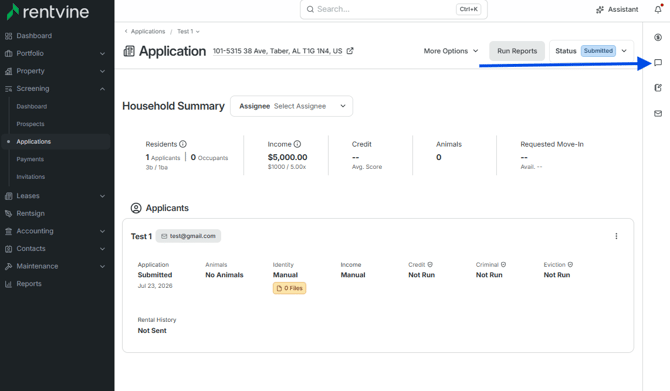This screenshot has width=670, height=391.
Task: Click the Reports sidebar item
Action: coord(29,284)
